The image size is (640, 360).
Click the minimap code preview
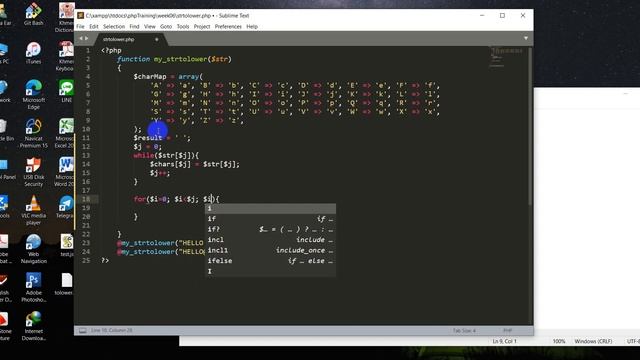507,57
